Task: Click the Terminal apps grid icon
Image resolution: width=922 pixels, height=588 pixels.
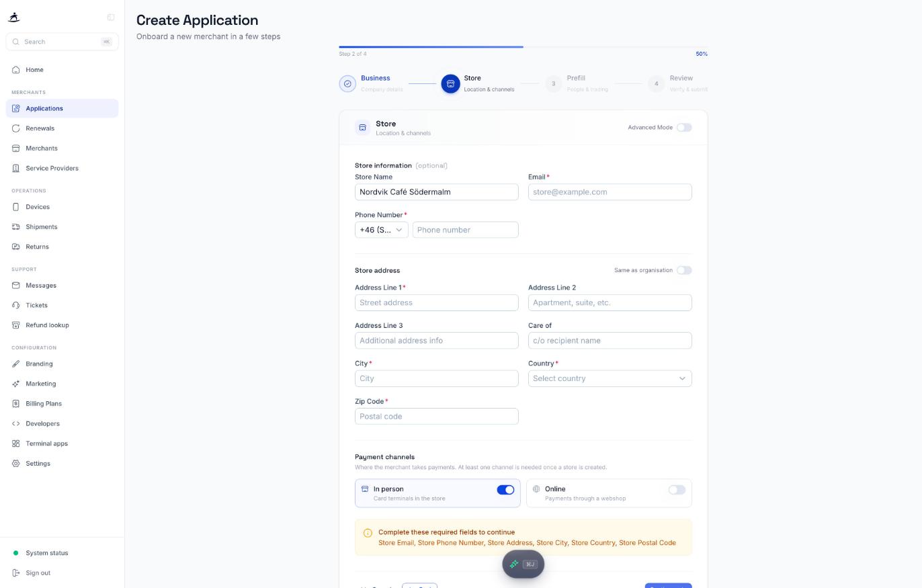Action: [16, 444]
